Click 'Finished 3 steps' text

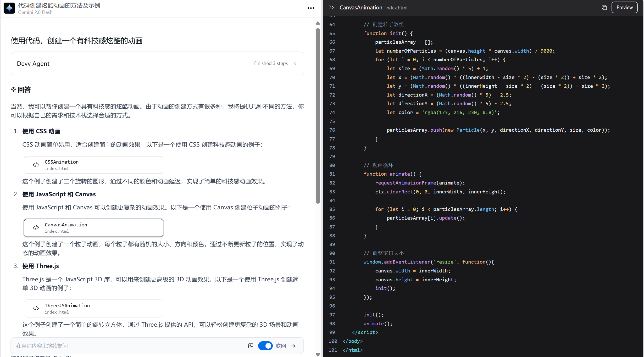tap(271, 63)
